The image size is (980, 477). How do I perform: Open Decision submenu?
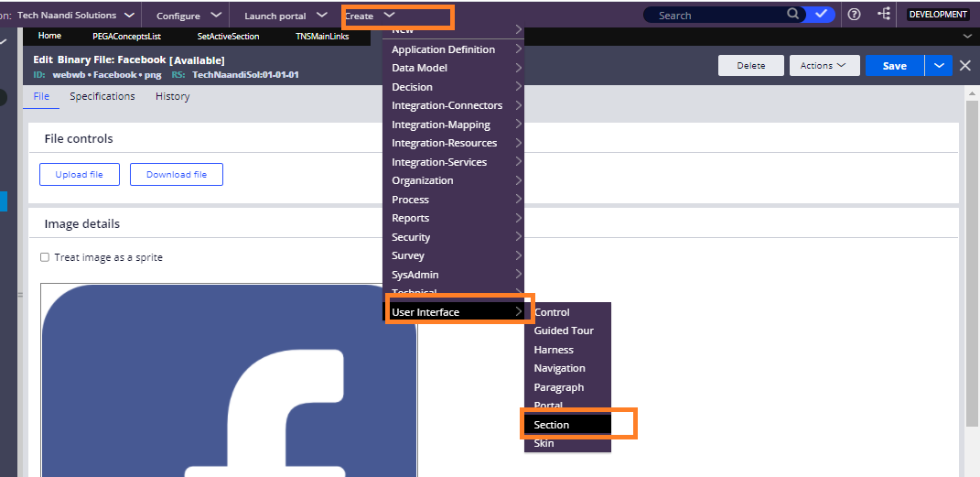(x=453, y=87)
